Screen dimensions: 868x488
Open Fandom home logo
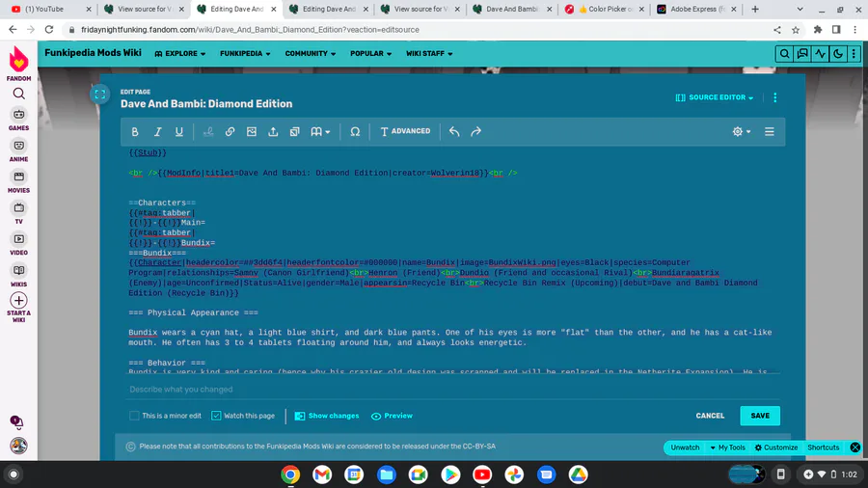19,63
